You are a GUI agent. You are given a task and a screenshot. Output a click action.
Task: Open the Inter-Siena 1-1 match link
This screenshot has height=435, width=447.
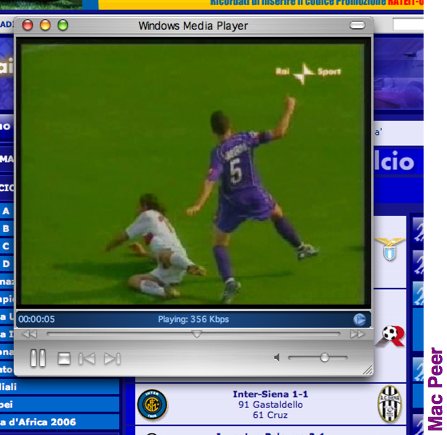[270, 394]
